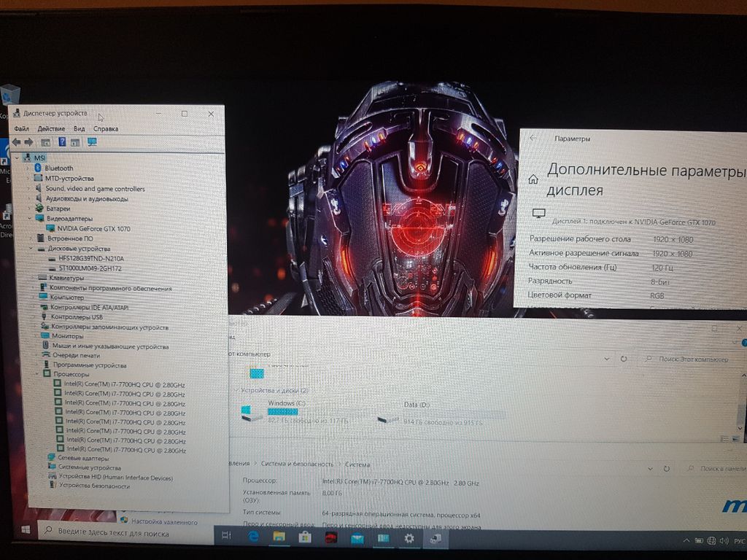
Task: Click the Data (D:) drive icon
Action: click(388, 419)
